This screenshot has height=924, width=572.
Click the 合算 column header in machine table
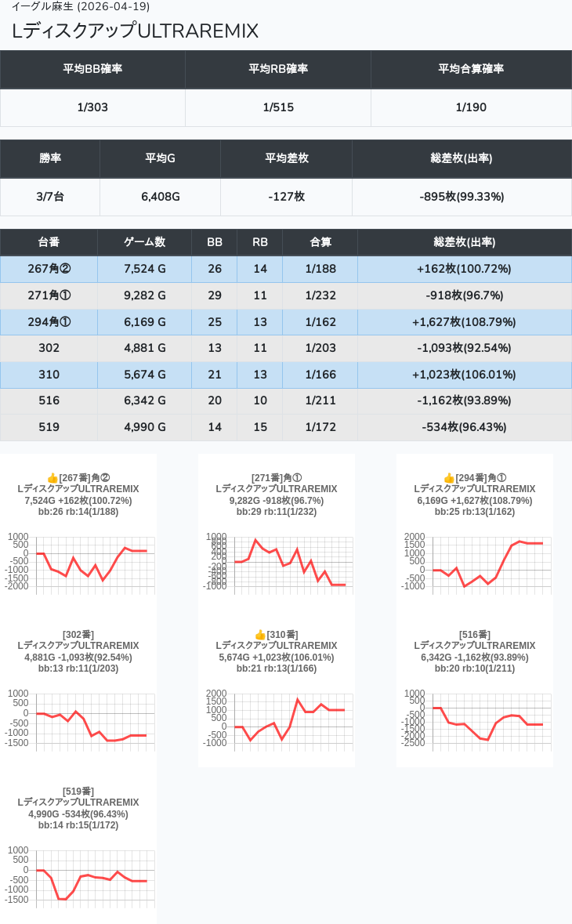pyautogui.click(x=320, y=242)
